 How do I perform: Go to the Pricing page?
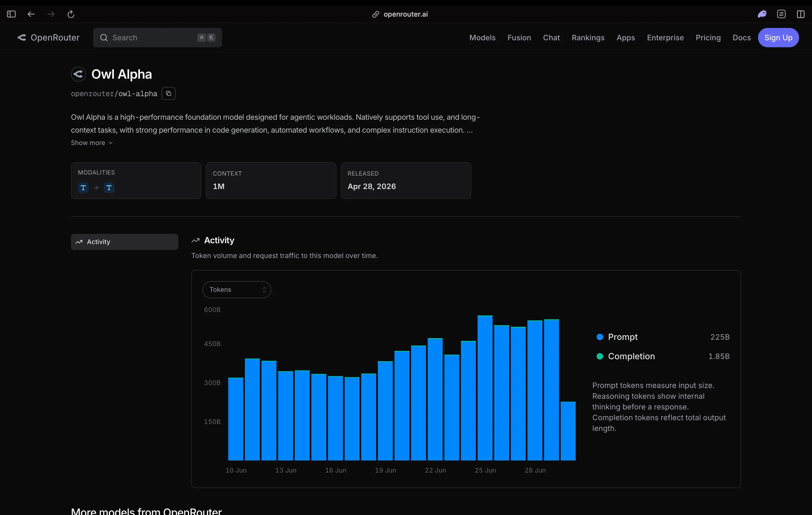(x=708, y=37)
